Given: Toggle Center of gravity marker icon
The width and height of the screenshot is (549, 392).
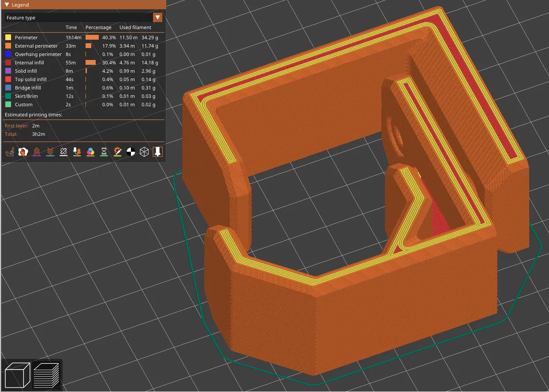Looking at the screenshot, I should tap(131, 152).
